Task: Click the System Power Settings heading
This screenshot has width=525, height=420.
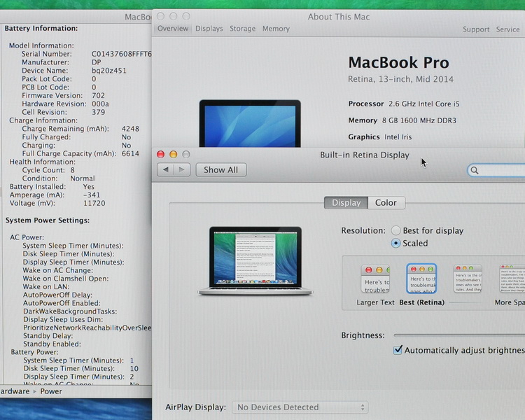Action: pos(47,220)
